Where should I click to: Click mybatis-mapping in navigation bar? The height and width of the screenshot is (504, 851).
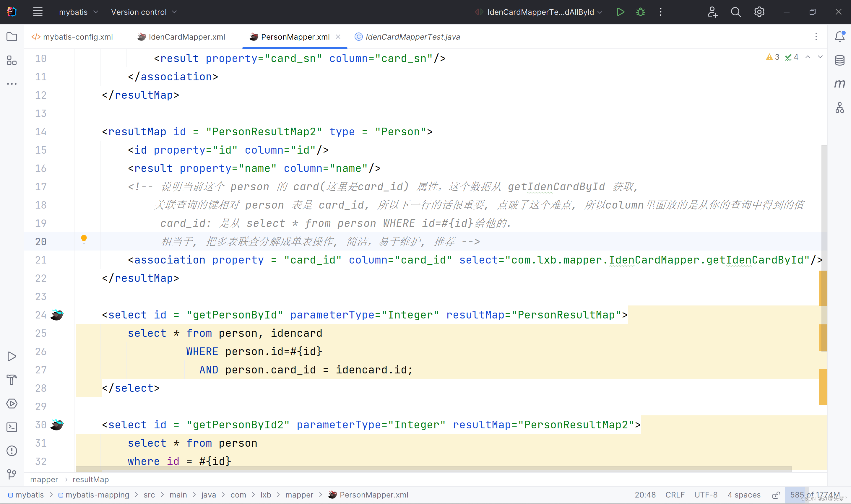pyautogui.click(x=94, y=495)
